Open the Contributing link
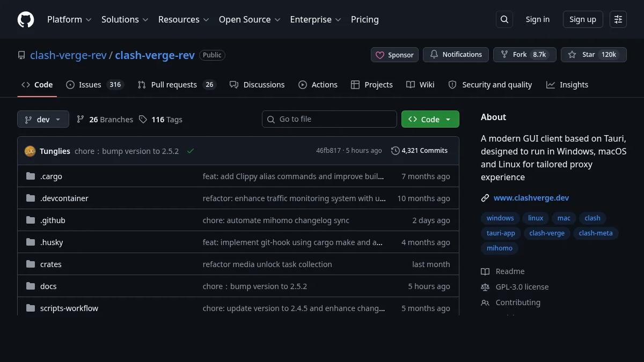This screenshot has width=644, height=362. click(x=511, y=302)
